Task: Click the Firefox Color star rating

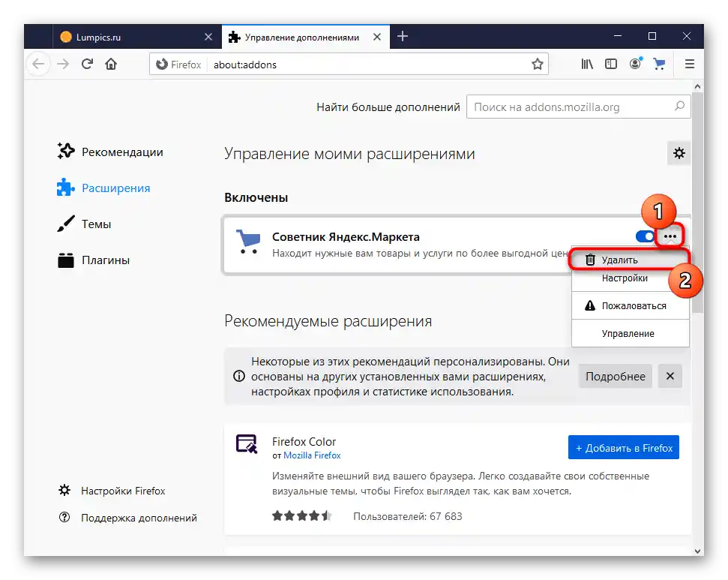Action: coord(302,515)
